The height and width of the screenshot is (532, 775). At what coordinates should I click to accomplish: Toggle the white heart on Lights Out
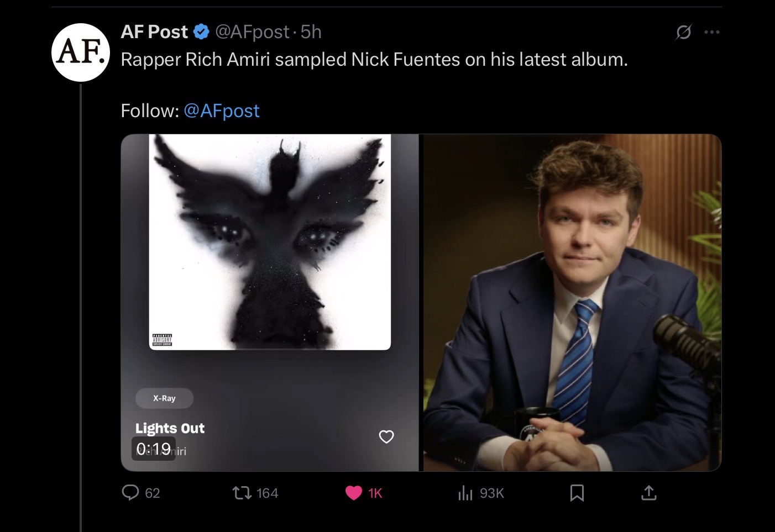click(x=386, y=436)
